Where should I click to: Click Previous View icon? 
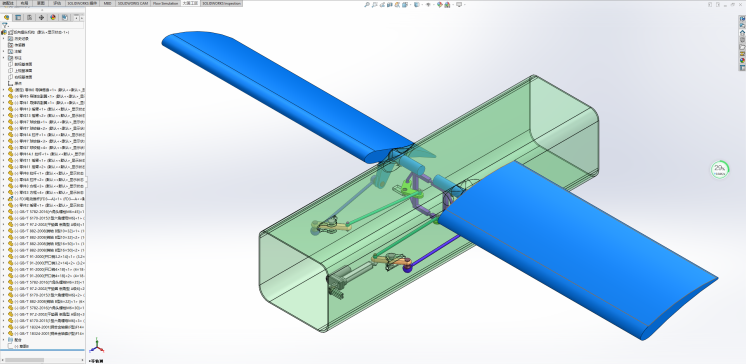(x=382, y=5)
